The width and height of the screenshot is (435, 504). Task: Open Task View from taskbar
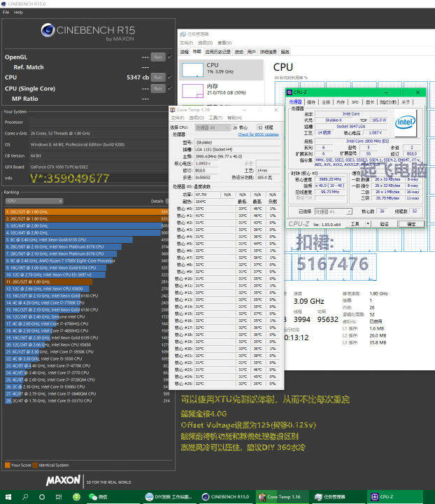tap(59, 496)
